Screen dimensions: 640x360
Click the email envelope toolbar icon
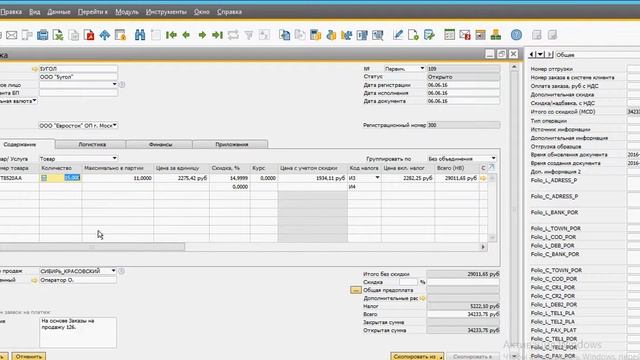11,35
